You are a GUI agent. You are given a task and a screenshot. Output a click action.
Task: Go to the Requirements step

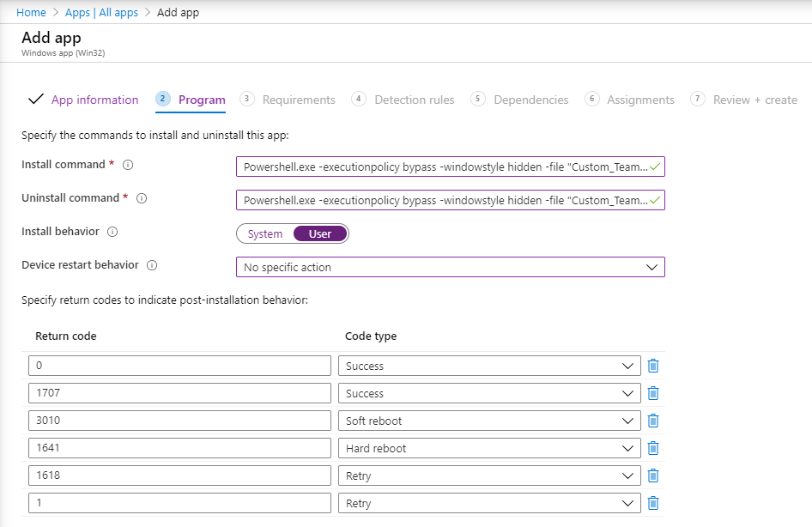pyautogui.click(x=298, y=100)
